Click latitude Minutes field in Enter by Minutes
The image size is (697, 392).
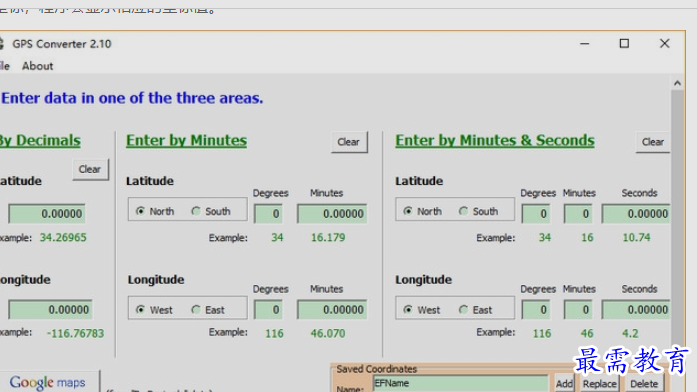click(332, 214)
